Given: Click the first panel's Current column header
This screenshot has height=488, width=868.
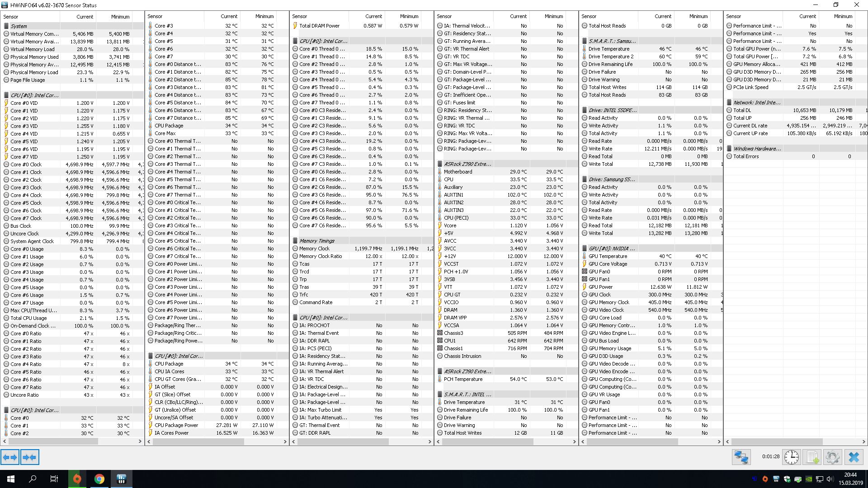Looking at the screenshot, I should 85,17.
